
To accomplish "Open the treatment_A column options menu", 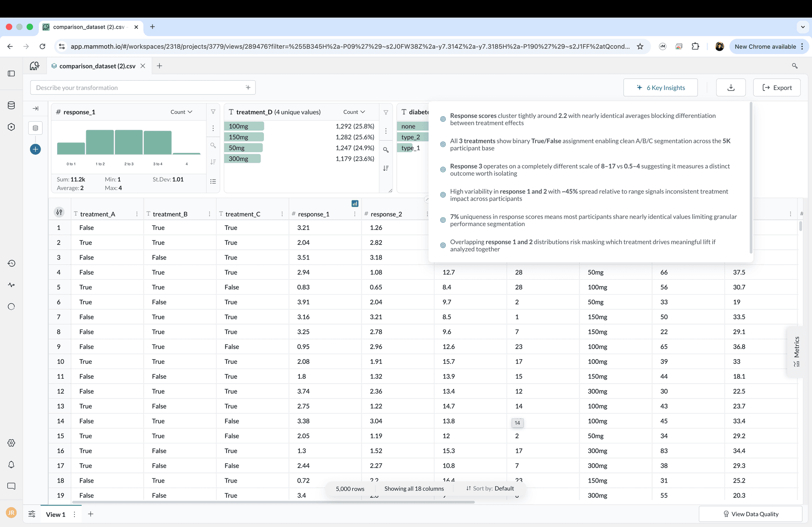I will 137,214.
